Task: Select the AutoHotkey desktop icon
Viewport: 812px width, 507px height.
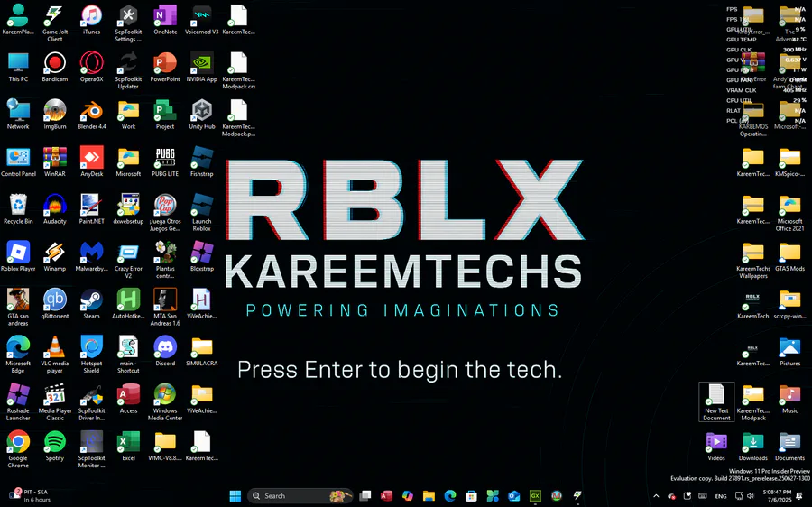Action: click(x=128, y=304)
